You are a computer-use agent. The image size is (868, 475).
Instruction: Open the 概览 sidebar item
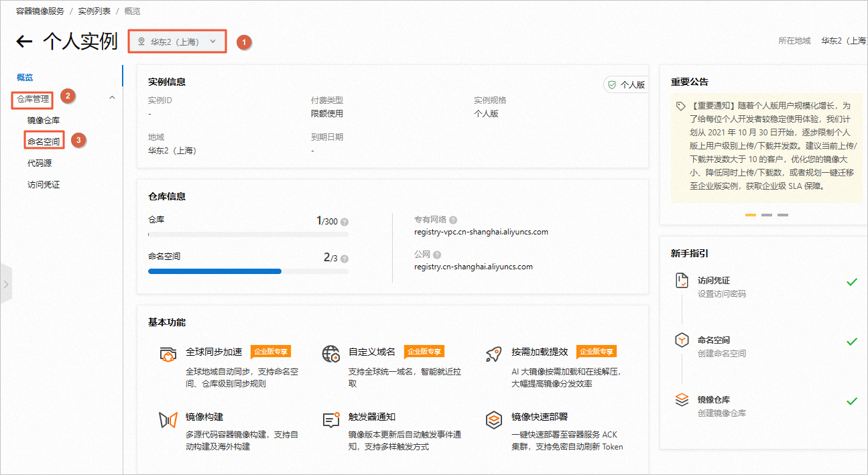coord(25,78)
